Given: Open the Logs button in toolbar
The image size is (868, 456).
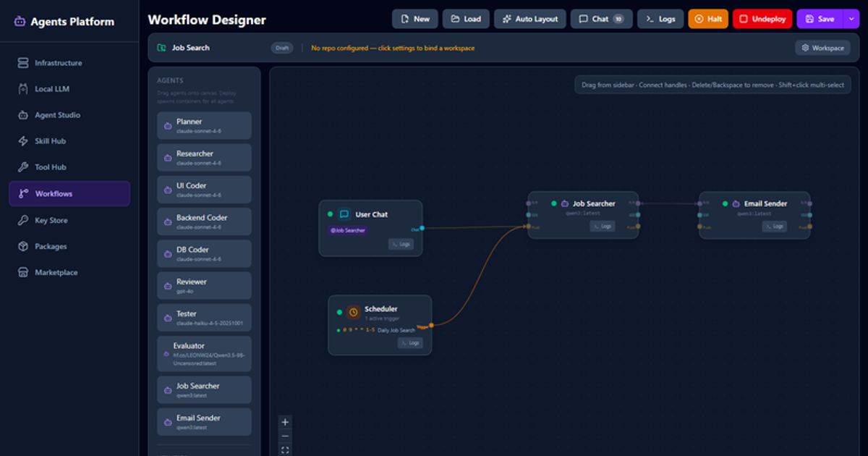Looking at the screenshot, I should tap(660, 19).
